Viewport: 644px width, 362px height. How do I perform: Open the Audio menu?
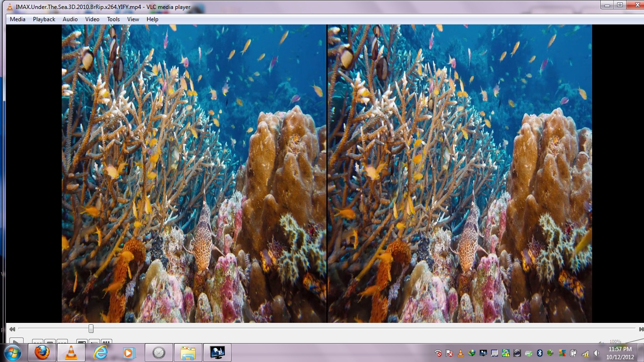(70, 19)
